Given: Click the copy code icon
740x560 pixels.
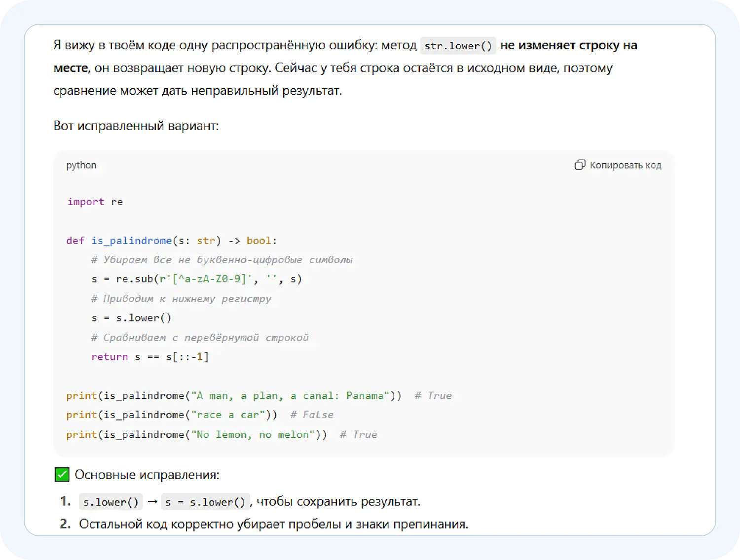Looking at the screenshot, I should [x=580, y=165].
